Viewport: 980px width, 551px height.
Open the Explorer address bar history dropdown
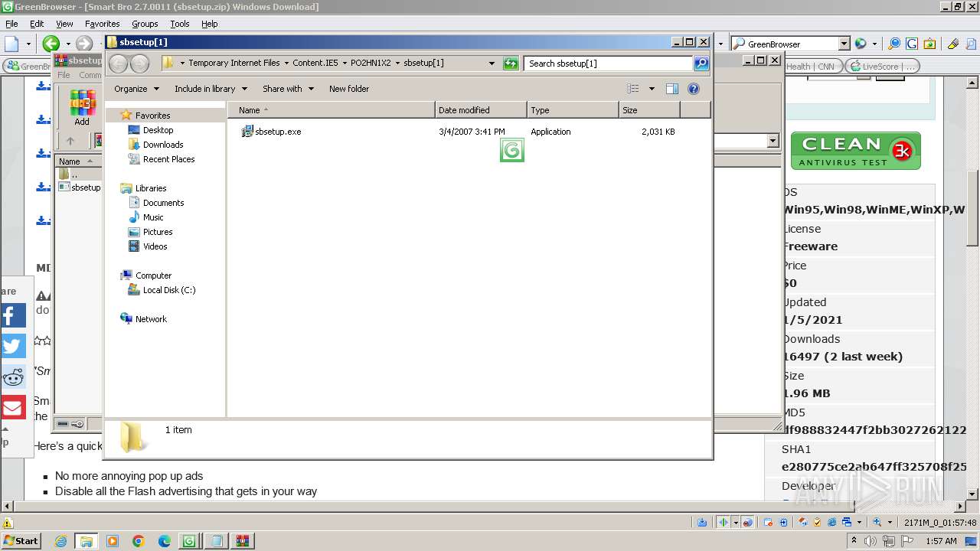coord(492,63)
